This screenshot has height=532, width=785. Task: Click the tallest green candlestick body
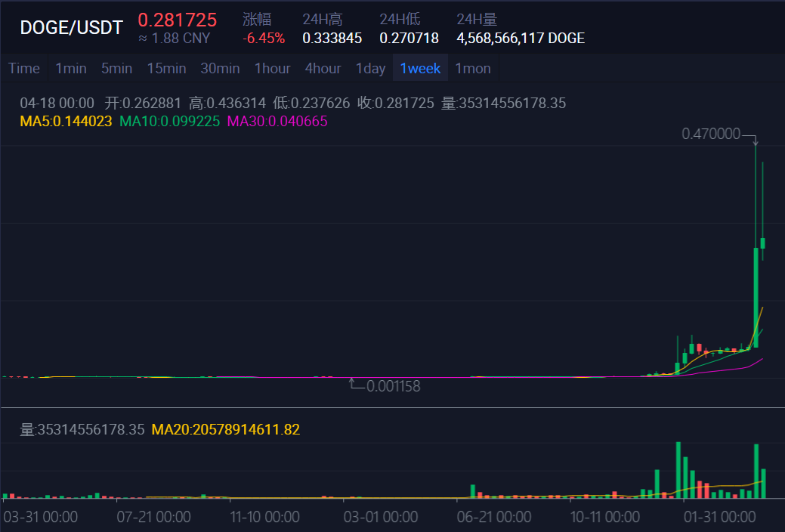point(756,298)
